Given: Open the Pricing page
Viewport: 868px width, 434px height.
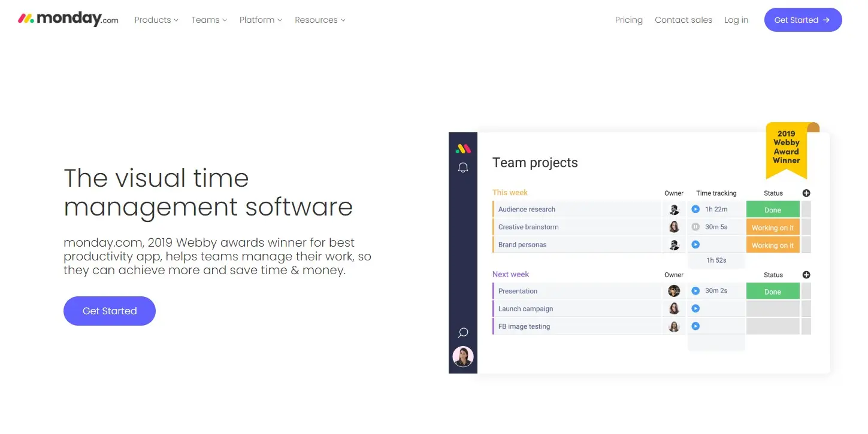Looking at the screenshot, I should coord(628,20).
